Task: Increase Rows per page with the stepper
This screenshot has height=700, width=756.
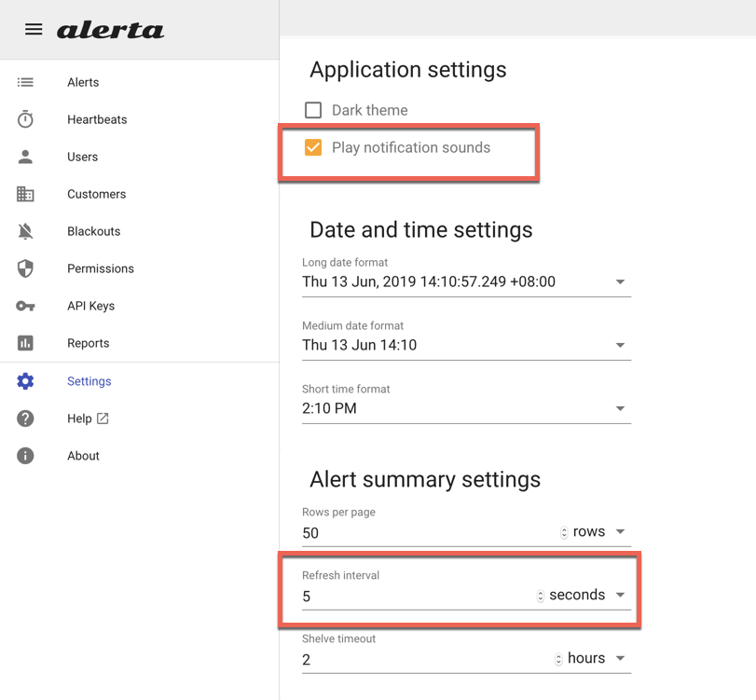Action: pyautogui.click(x=563, y=528)
